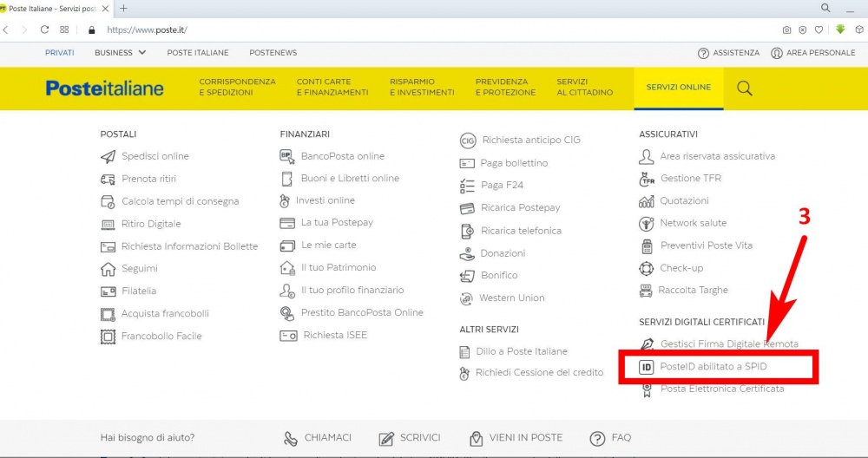
Task: Open the Poste Italiane top menu
Action: pyautogui.click(x=198, y=53)
